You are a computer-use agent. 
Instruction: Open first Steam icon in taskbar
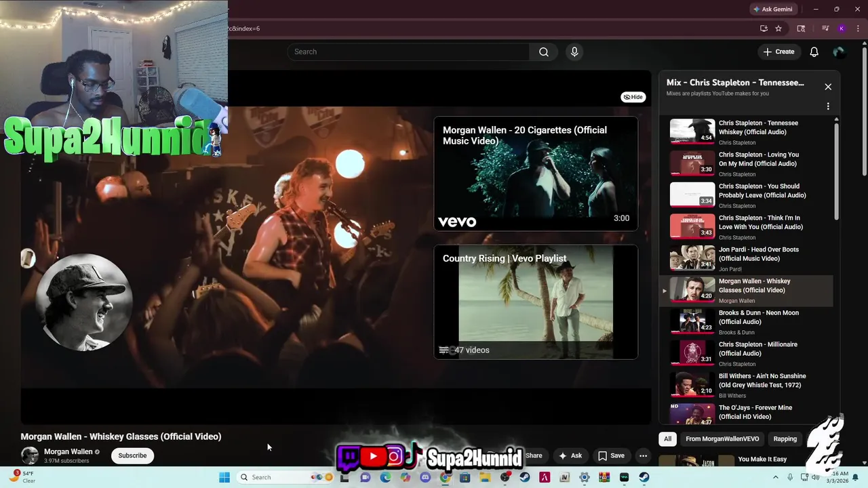click(525, 477)
